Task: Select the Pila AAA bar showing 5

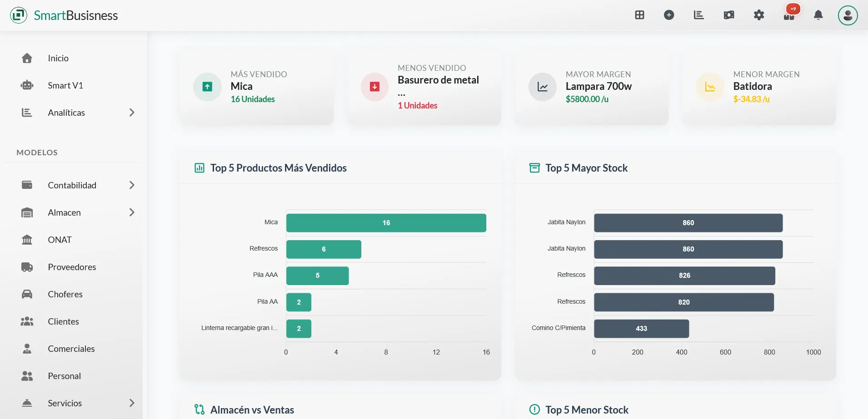Action: (318, 276)
